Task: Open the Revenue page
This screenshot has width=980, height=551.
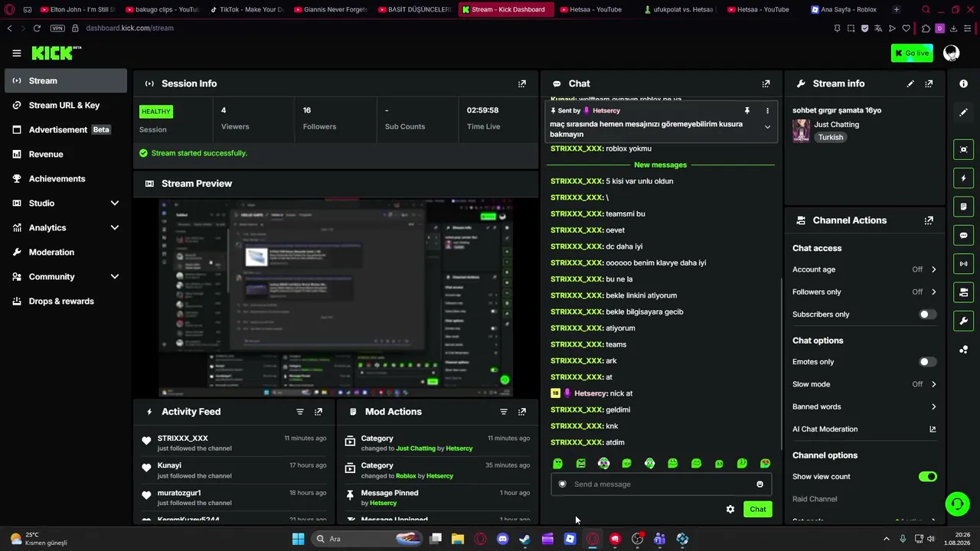Action: (65, 154)
